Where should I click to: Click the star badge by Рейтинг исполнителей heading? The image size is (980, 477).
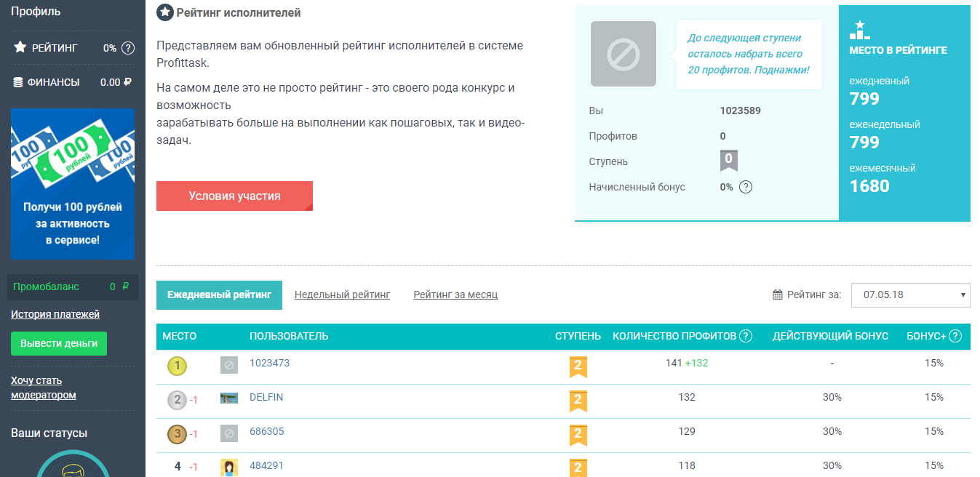tap(165, 12)
